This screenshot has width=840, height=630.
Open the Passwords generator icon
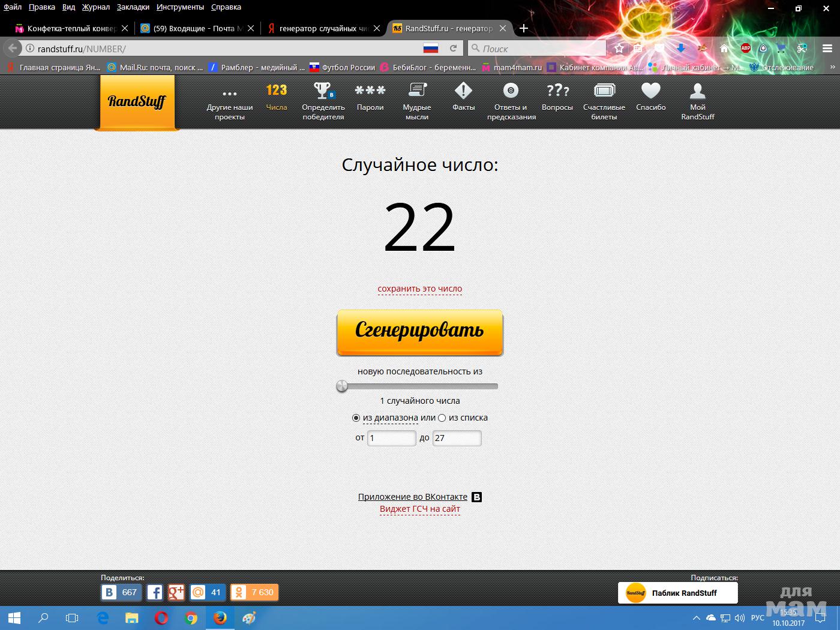[370, 91]
